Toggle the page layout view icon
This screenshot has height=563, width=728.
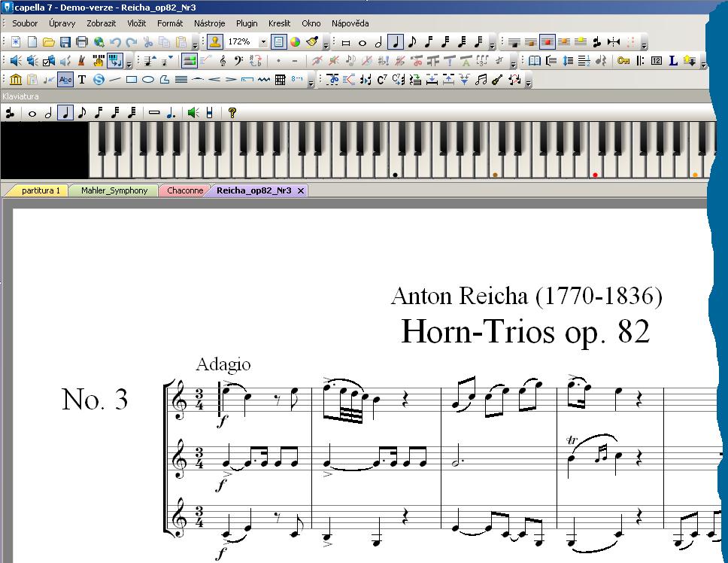pyautogui.click(x=278, y=42)
